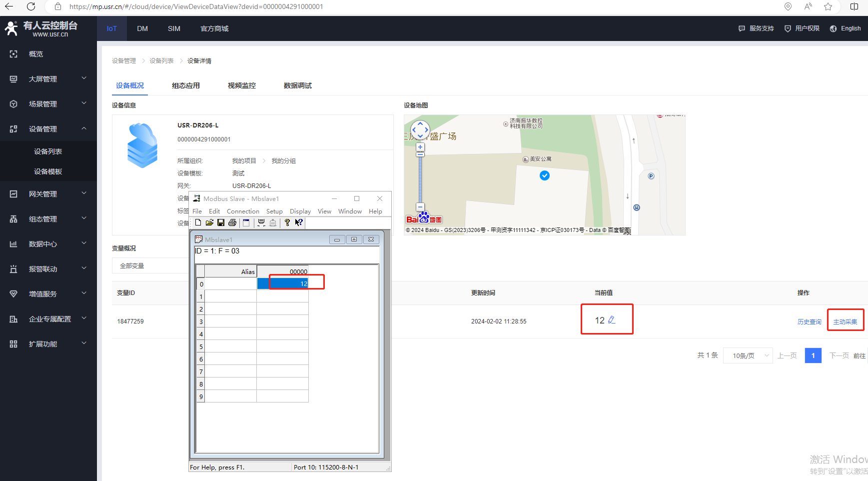Open the 10条/页 page size dropdown
Viewport: 868px width, 481px height.
pos(748,355)
